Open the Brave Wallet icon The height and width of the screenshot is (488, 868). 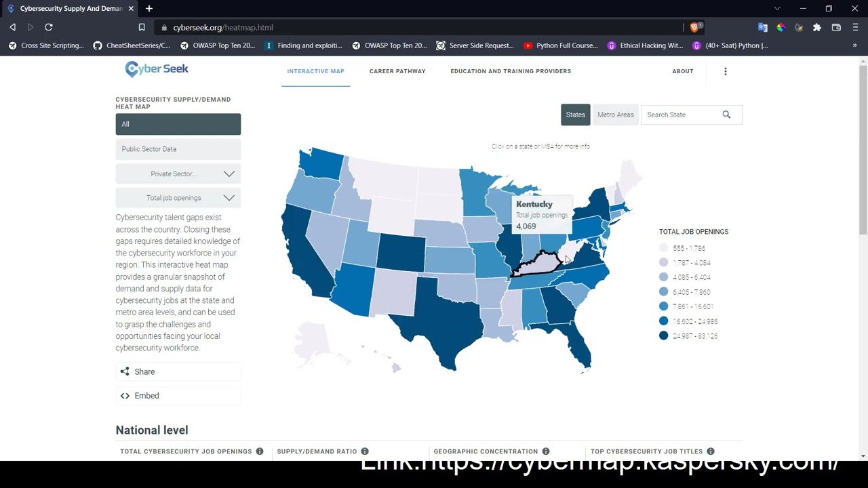(836, 27)
